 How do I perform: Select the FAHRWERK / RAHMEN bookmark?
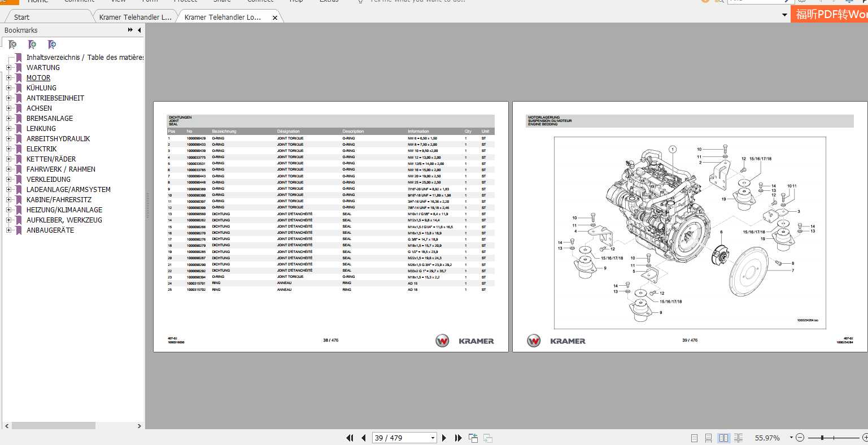[61, 169]
